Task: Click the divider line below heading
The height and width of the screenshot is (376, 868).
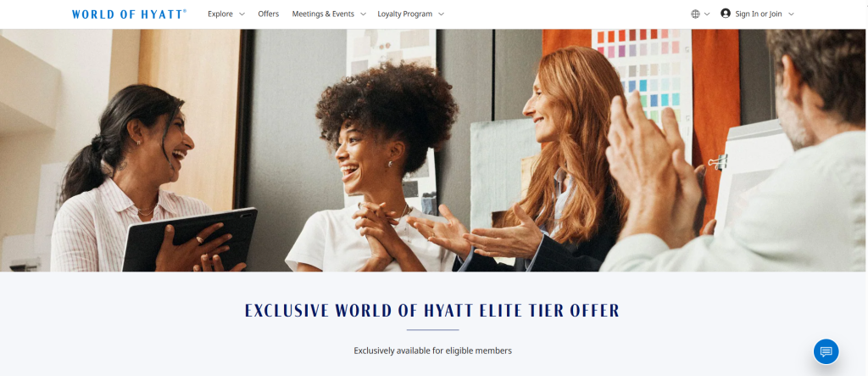Action: click(432, 330)
